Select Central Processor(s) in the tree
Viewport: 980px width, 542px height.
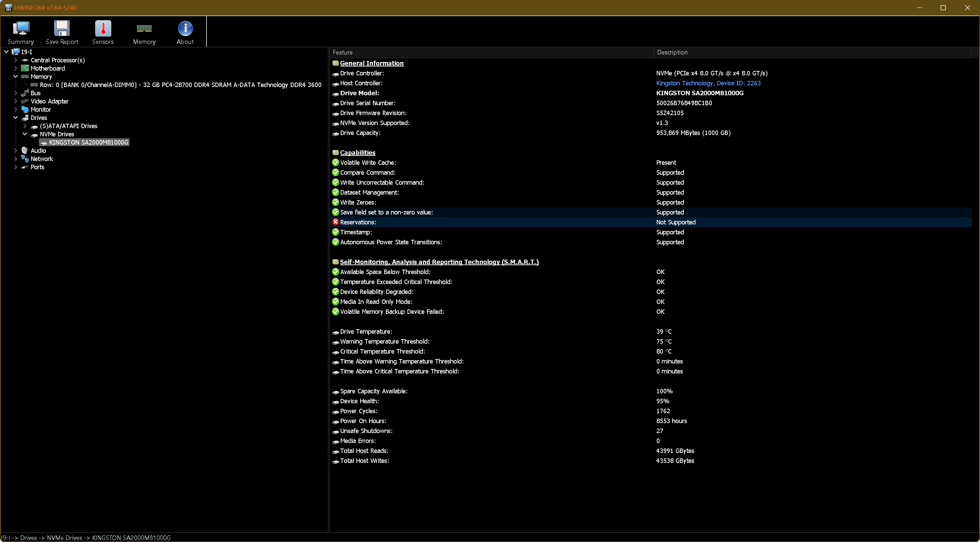point(58,60)
